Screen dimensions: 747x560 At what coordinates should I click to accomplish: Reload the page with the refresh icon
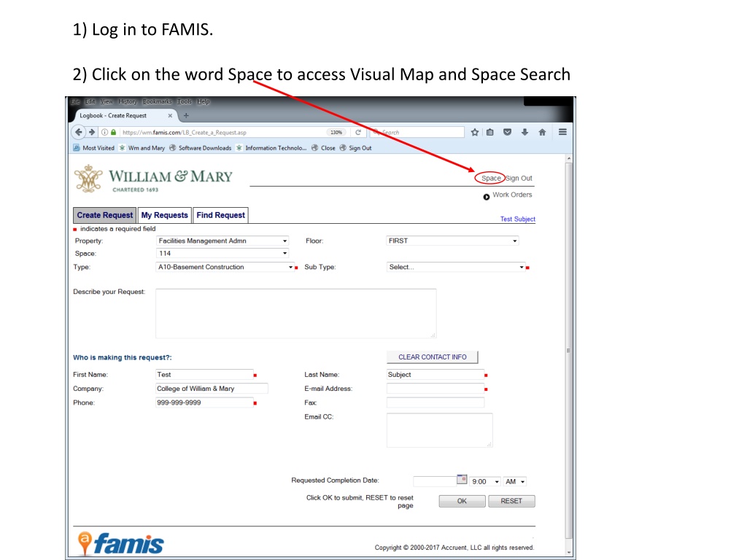(x=357, y=133)
